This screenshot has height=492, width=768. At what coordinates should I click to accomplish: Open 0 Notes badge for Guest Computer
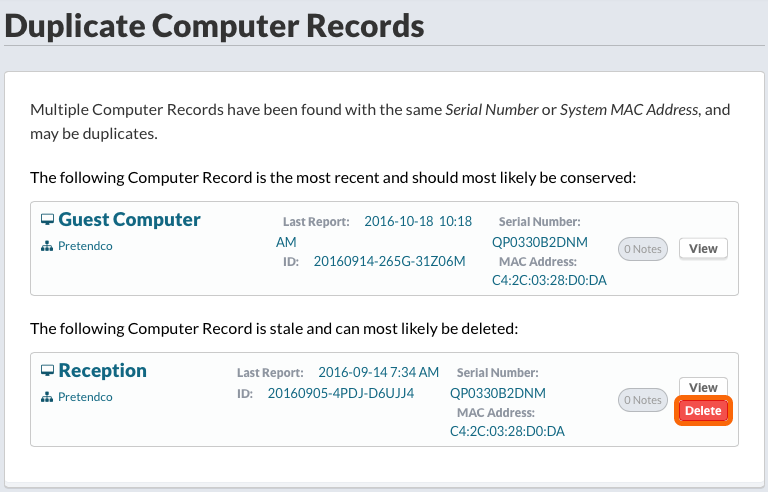point(643,249)
